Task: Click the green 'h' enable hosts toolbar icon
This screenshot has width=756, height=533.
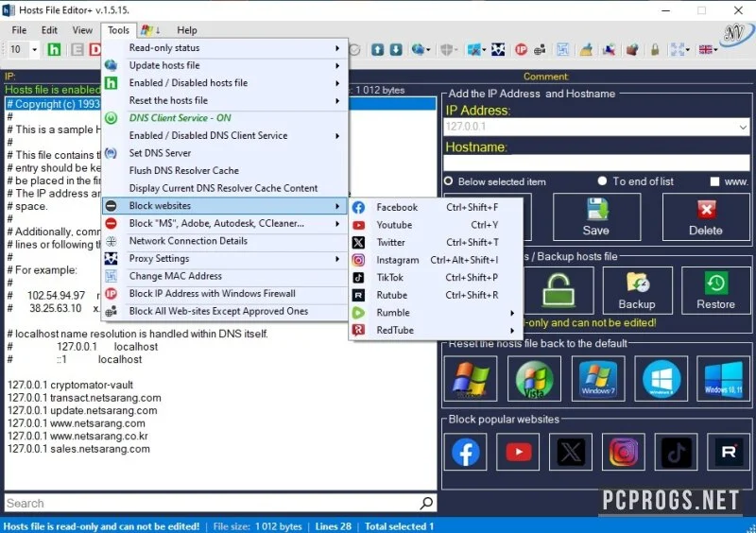Action: 54,49
